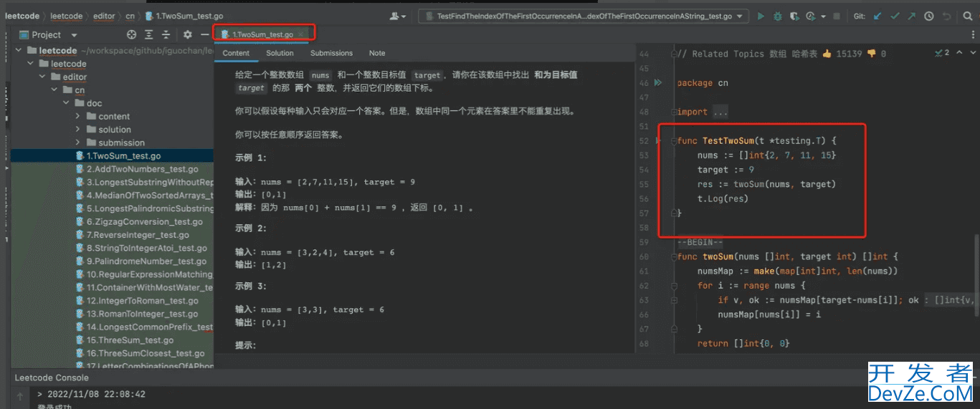The width and height of the screenshot is (980, 409).
Task: Show Git history clock icon
Action: click(929, 16)
